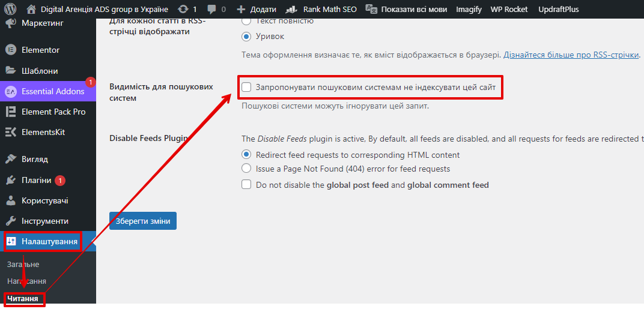Open the Інструменти menu

coord(48,221)
